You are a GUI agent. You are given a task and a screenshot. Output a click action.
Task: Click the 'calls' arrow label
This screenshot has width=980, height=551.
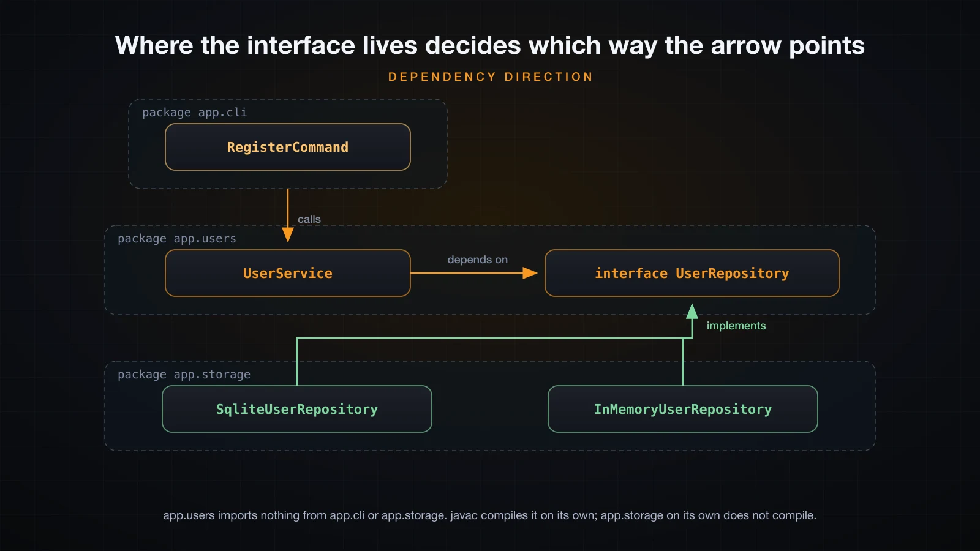(309, 219)
